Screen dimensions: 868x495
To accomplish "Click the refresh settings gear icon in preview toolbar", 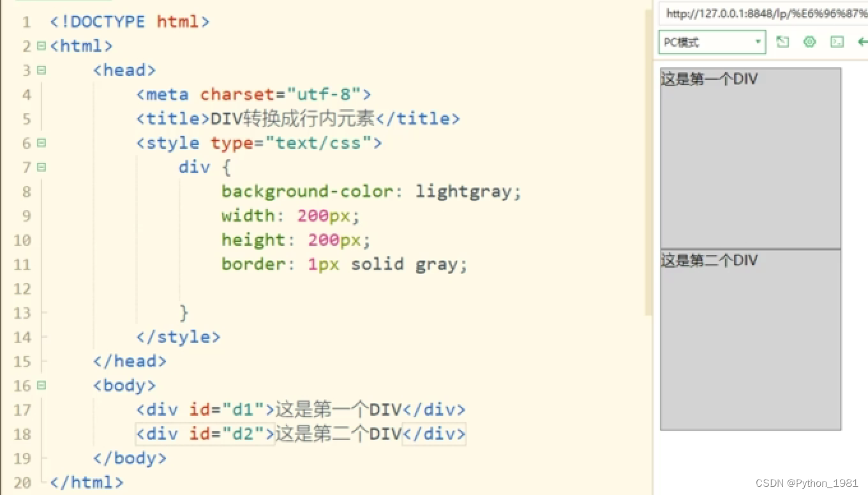I will point(809,42).
